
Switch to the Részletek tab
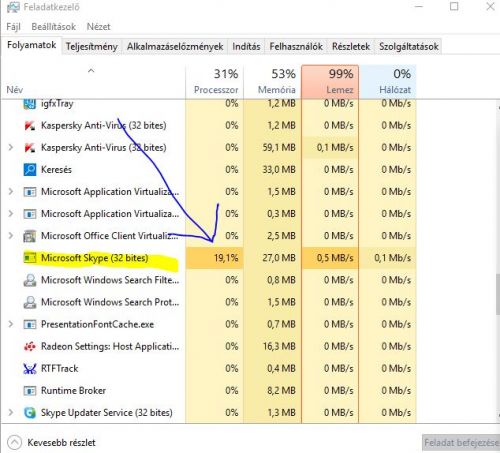click(x=351, y=47)
